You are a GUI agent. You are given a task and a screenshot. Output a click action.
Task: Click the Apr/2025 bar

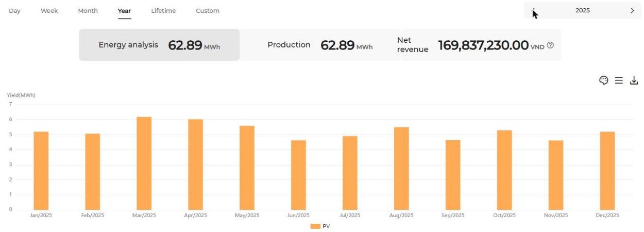(x=195, y=164)
